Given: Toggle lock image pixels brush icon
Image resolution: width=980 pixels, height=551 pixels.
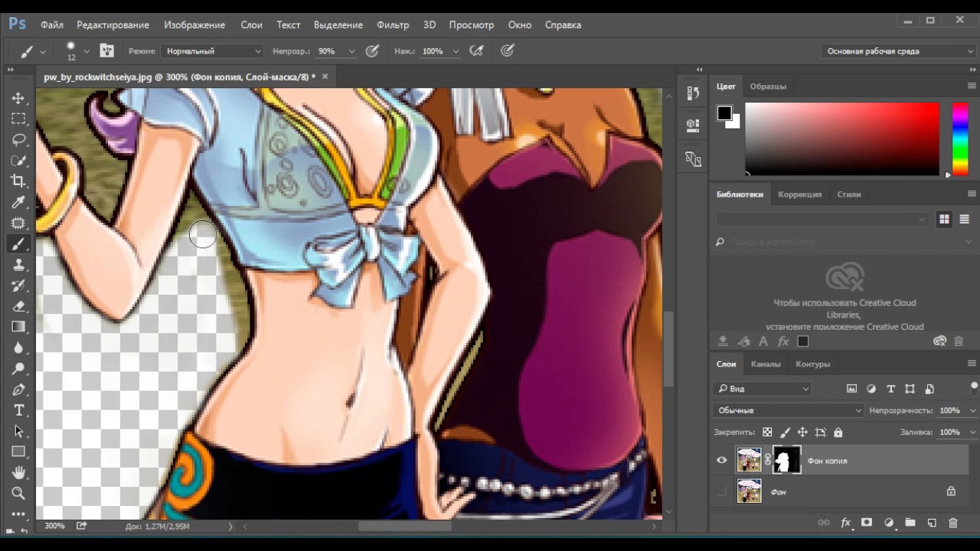Looking at the screenshot, I should [x=785, y=432].
